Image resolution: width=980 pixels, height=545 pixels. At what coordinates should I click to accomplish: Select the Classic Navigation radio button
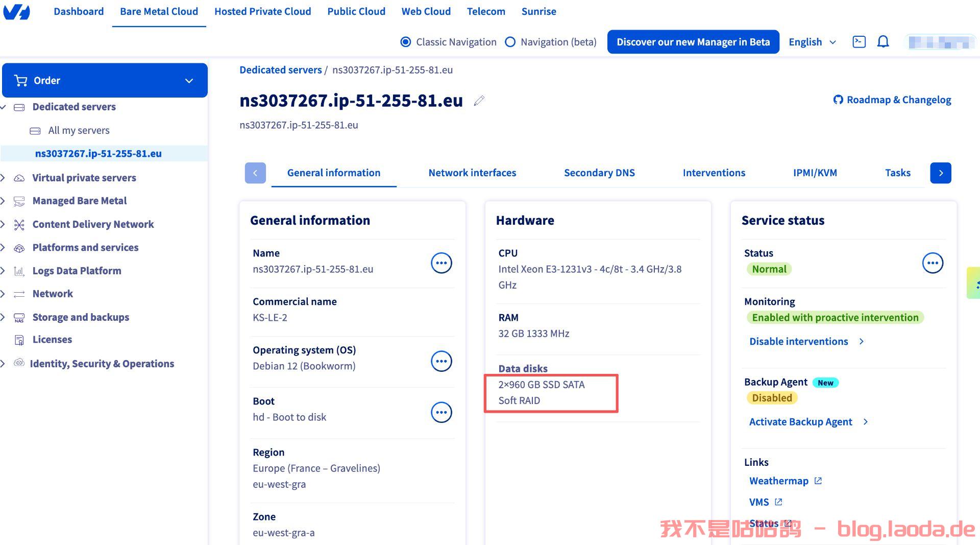point(406,42)
